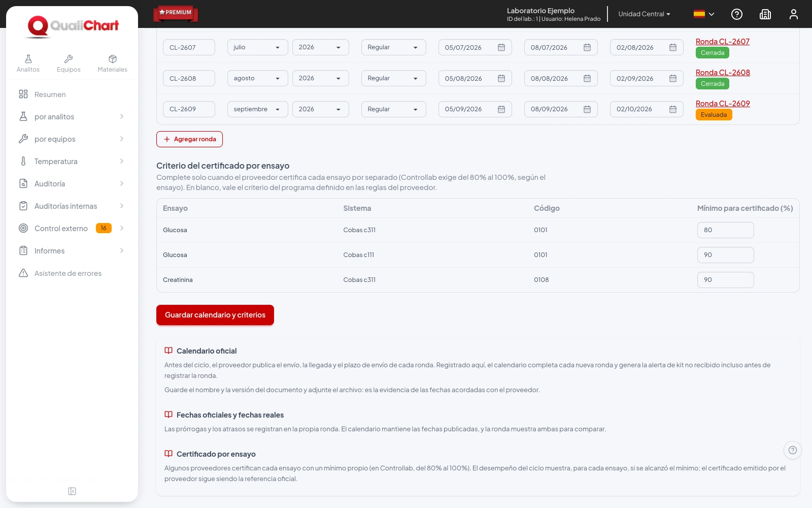The height and width of the screenshot is (508, 812).
Task: Open calendar picker for date 05/08/2026
Action: point(501,78)
